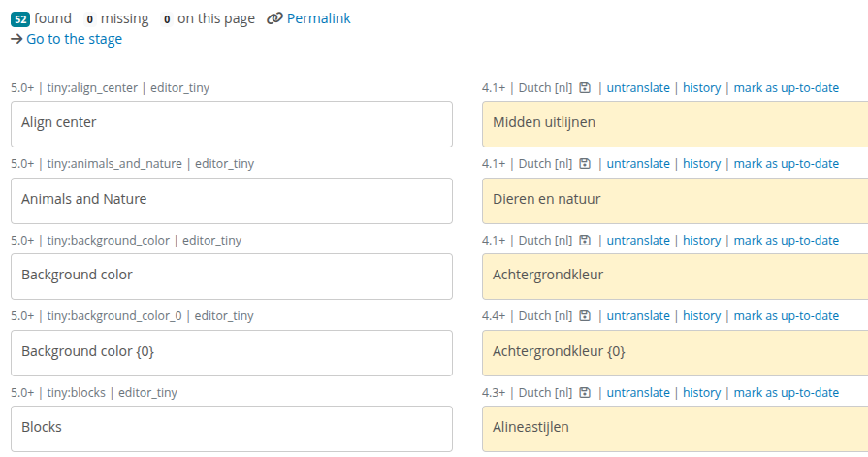This screenshot has width=868, height=457.
Task: Click save icon for animals_and_nature translation
Action: [585, 164]
